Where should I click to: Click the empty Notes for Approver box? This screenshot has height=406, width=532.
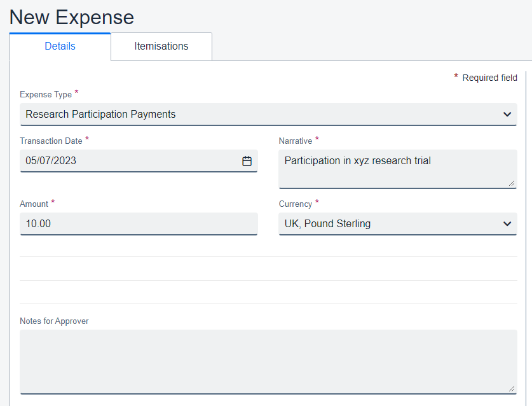pyautogui.click(x=267, y=361)
